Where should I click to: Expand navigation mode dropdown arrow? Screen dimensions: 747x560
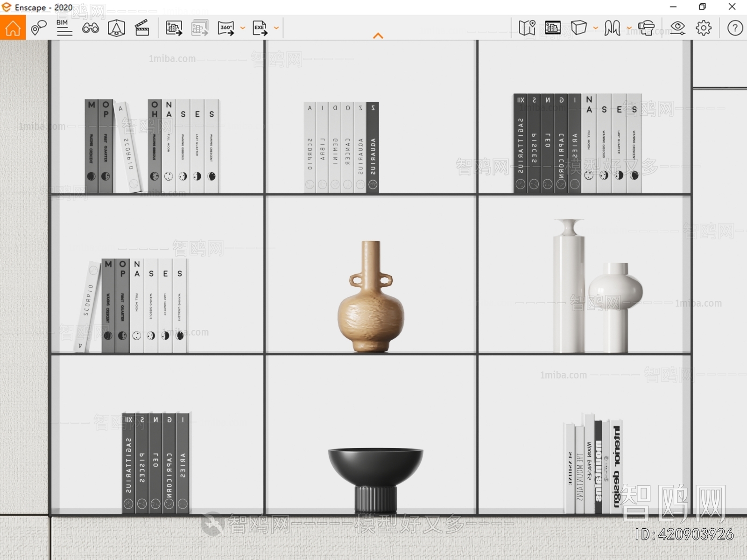point(629,28)
